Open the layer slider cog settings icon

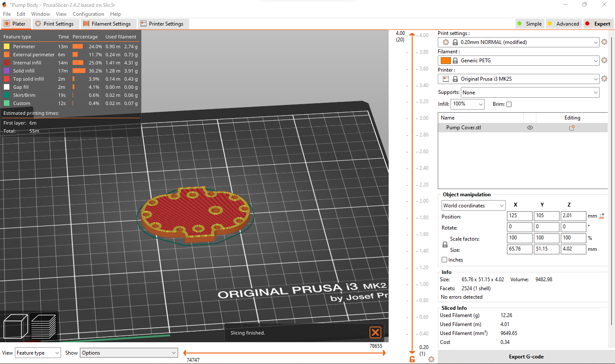tap(431, 359)
